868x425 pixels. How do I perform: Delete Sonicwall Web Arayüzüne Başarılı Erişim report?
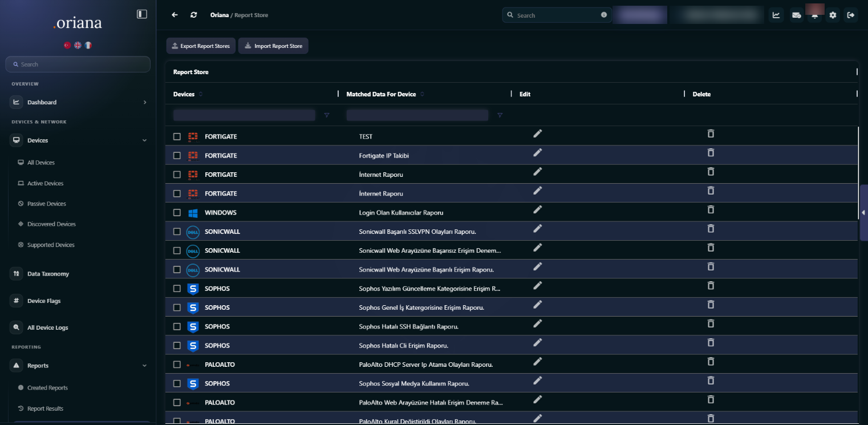pos(711,266)
